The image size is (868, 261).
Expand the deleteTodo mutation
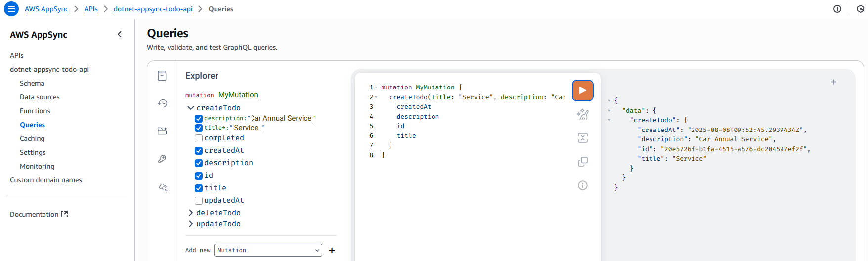tap(191, 213)
